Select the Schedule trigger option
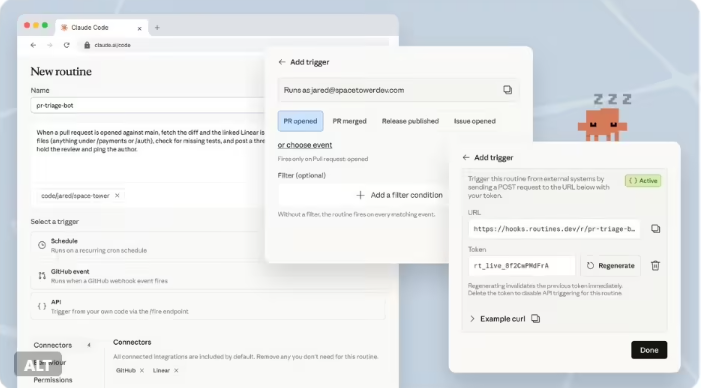701x388 pixels. tap(148, 245)
